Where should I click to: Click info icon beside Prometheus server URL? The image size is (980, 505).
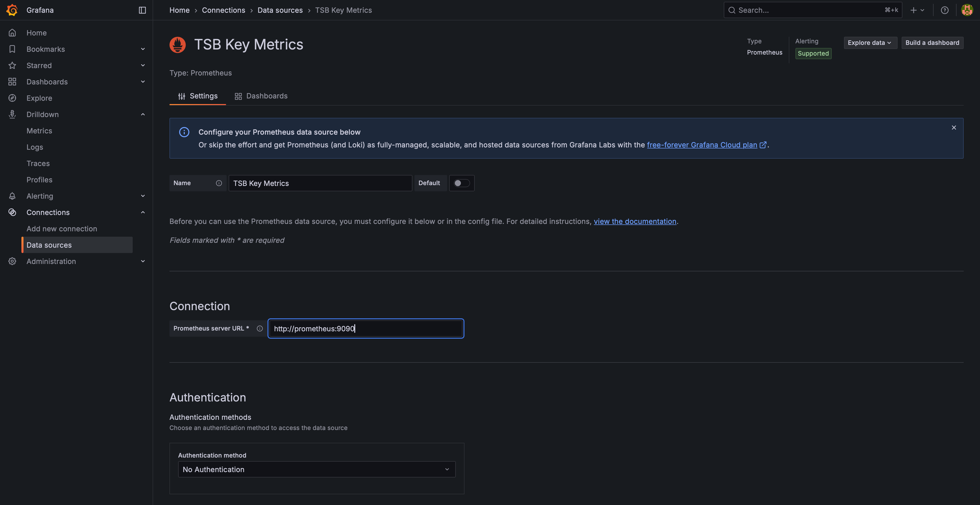[260, 329]
